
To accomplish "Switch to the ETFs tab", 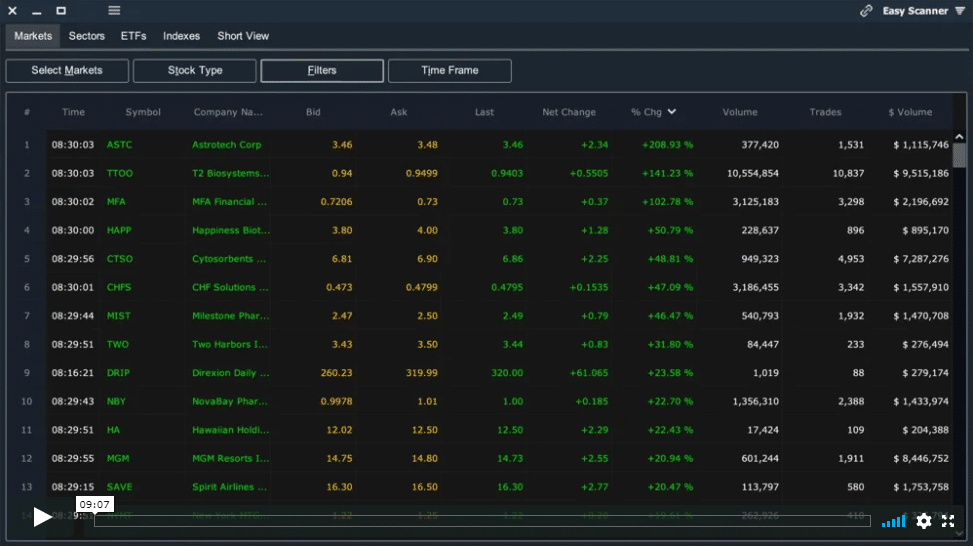I will point(133,36).
